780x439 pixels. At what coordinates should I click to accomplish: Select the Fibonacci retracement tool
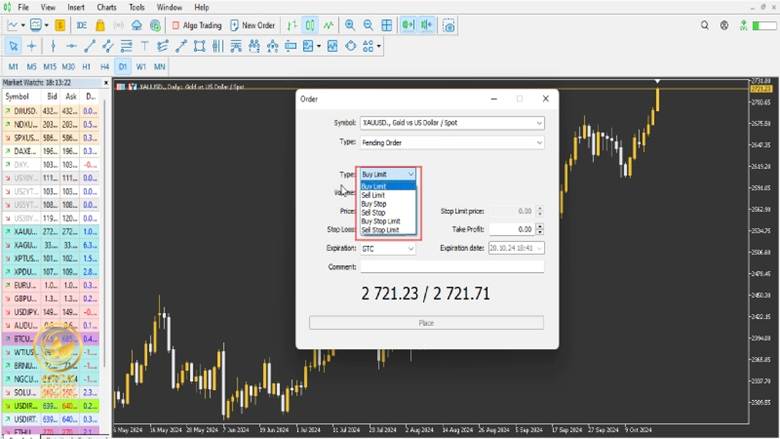tap(126, 46)
